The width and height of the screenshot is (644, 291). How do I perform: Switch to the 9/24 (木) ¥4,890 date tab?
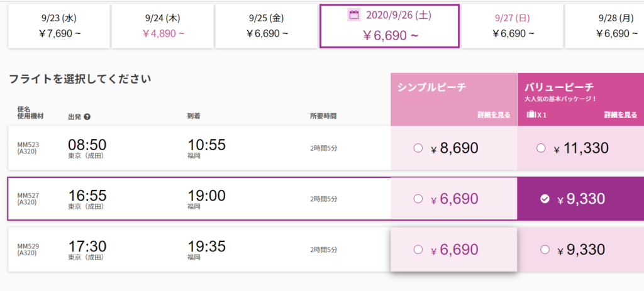coord(162,26)
